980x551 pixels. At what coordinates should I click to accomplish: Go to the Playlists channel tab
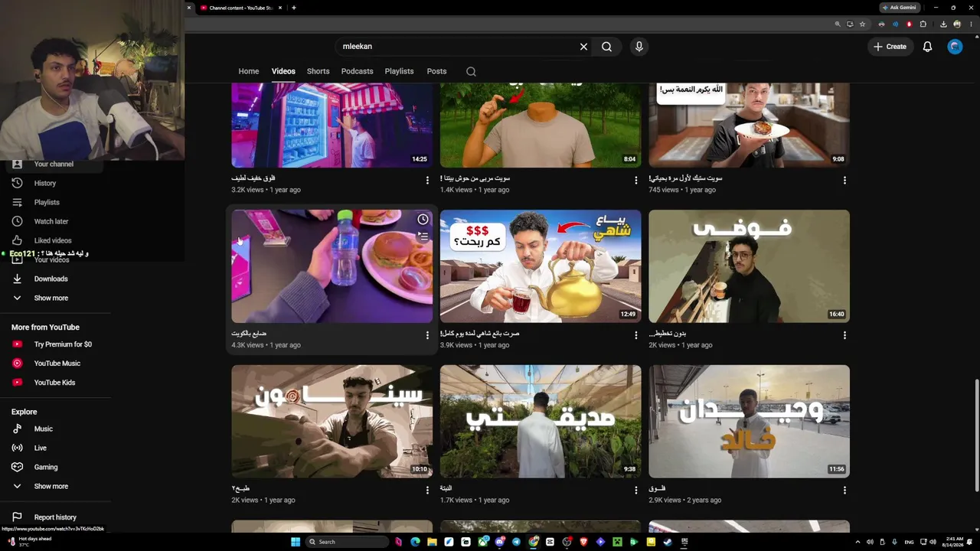[x=399, y=71]
